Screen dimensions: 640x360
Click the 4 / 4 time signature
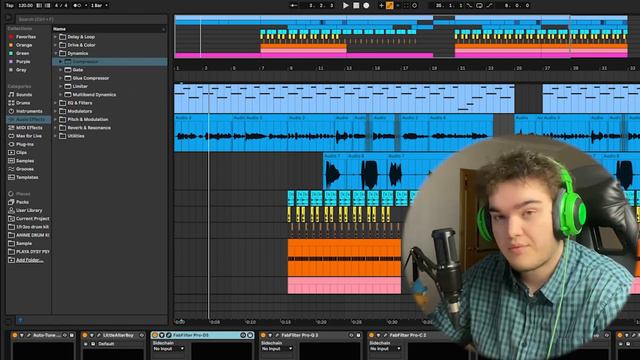pos(62,5)
